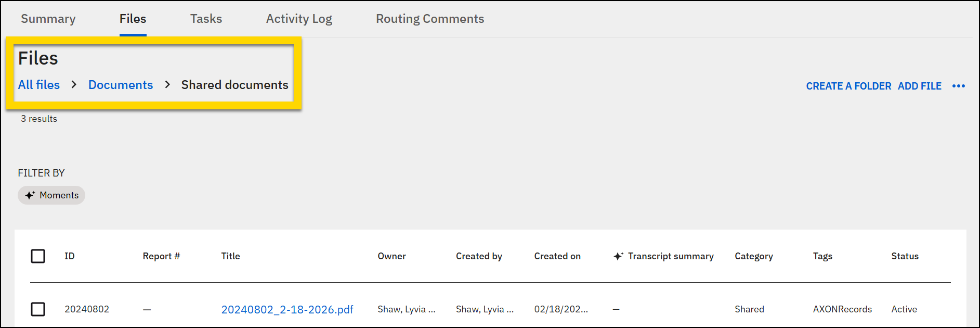Open the more options ellipsis menu
This screenshot has width=980, height=328.
click(959, 86)
